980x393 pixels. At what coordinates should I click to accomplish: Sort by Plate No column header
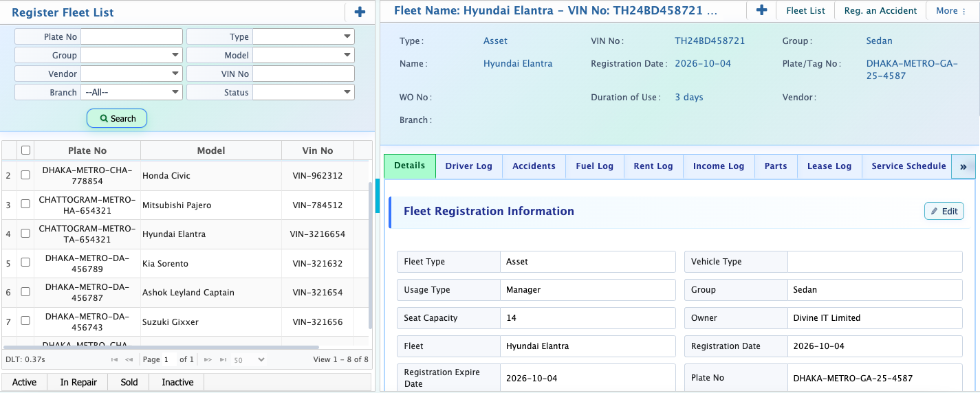pos(87,150)
